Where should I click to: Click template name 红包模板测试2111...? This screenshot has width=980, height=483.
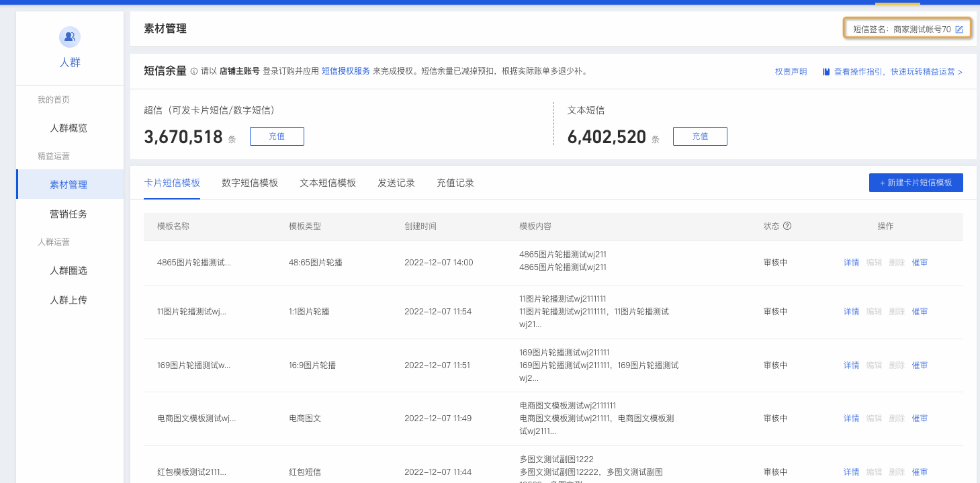[191, 472]
